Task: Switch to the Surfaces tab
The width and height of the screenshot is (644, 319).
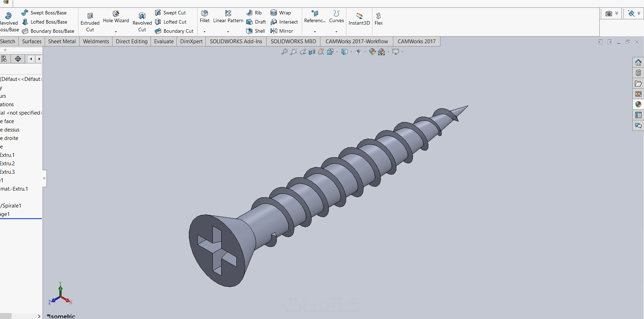Action: pos(32,42)
